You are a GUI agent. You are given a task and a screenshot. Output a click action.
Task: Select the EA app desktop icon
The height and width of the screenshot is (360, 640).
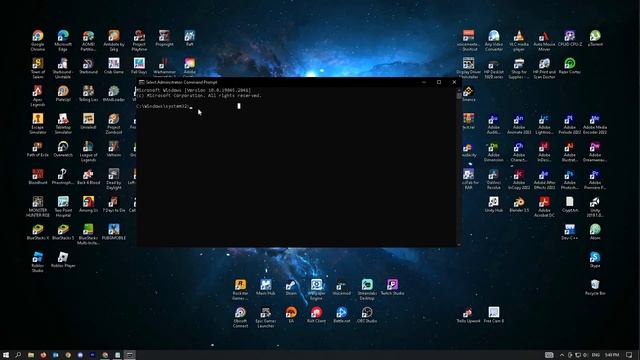pyautogui.click(x=291, y=314)
